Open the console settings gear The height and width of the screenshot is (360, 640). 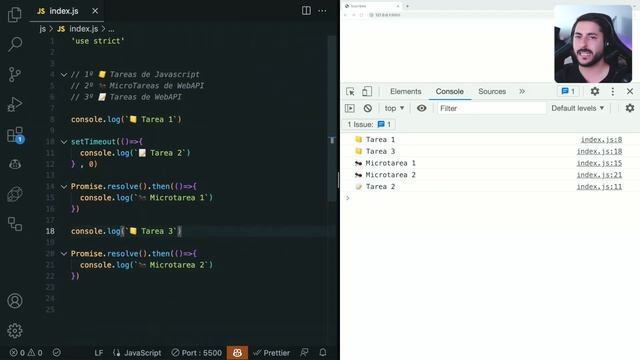(630, 108)
